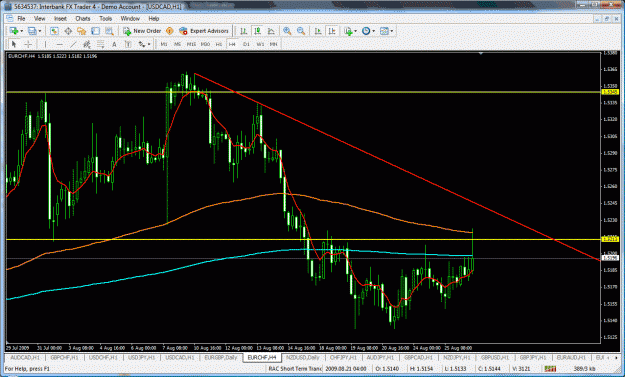Set timeframe to M1
The width and height of the screenshot is (625, 377).
164,44
